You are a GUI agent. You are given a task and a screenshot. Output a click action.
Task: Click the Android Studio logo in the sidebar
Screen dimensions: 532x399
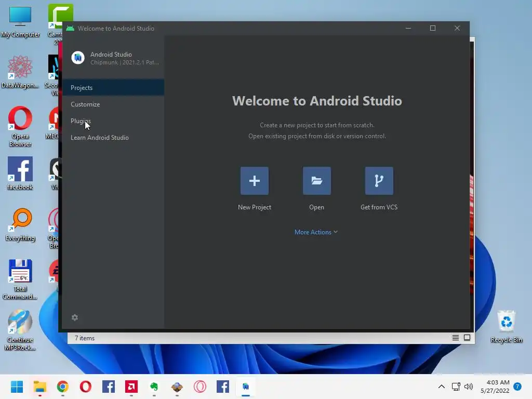pyautogui.click(x=78, y=58)
